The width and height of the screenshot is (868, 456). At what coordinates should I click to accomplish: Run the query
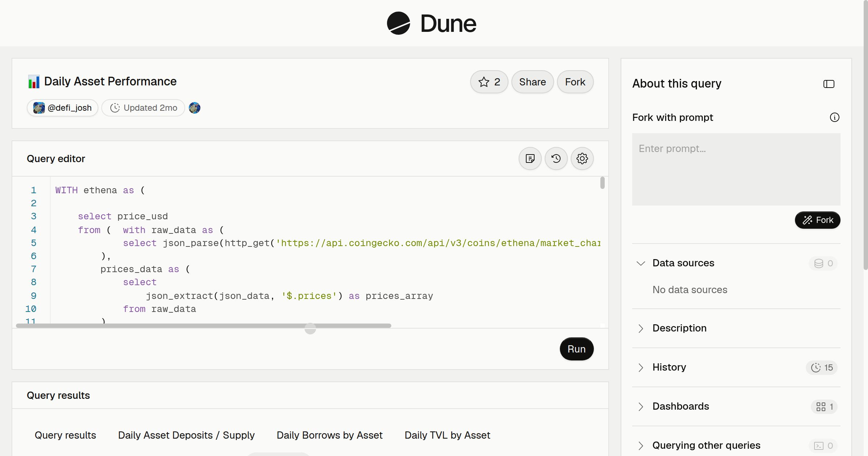pyautogui.click(x=576, y=349)
